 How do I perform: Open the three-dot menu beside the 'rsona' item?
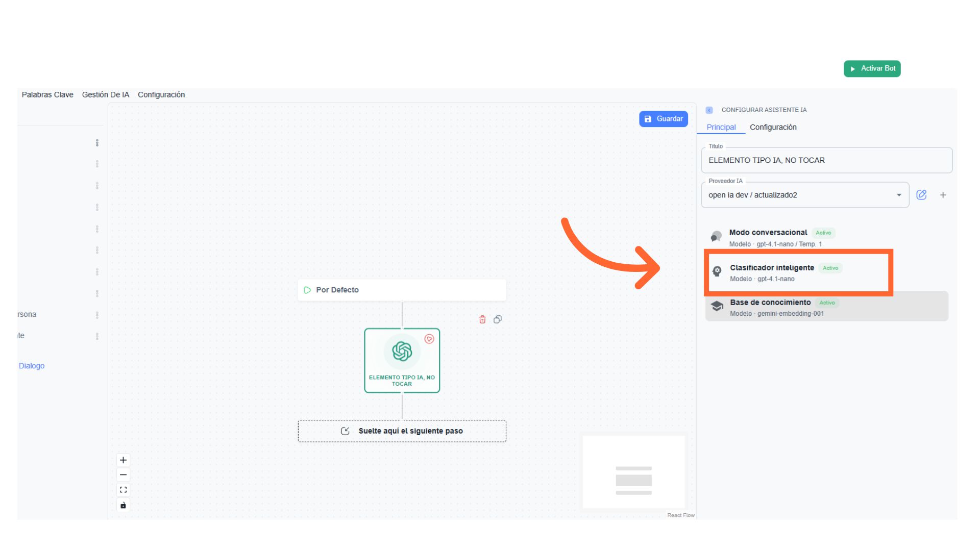click(97, 315)
